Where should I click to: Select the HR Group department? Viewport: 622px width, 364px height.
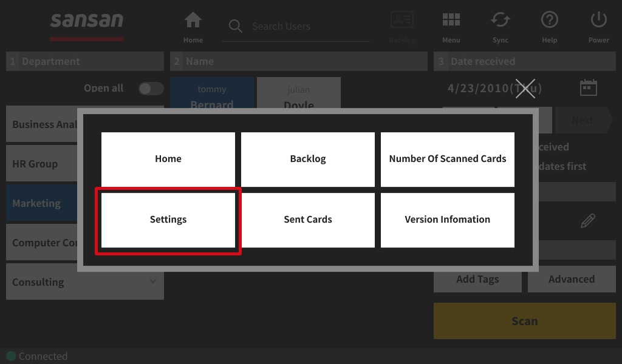(x=42, y=164)
